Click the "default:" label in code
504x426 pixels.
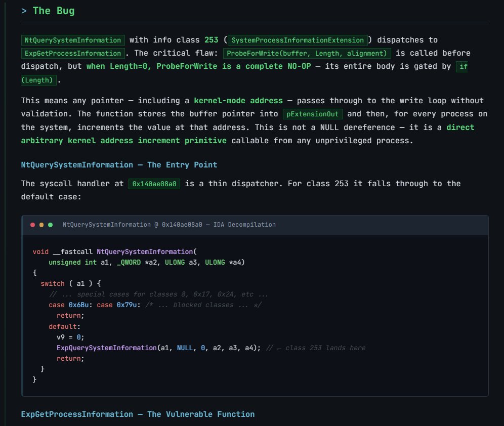point(65,326)
